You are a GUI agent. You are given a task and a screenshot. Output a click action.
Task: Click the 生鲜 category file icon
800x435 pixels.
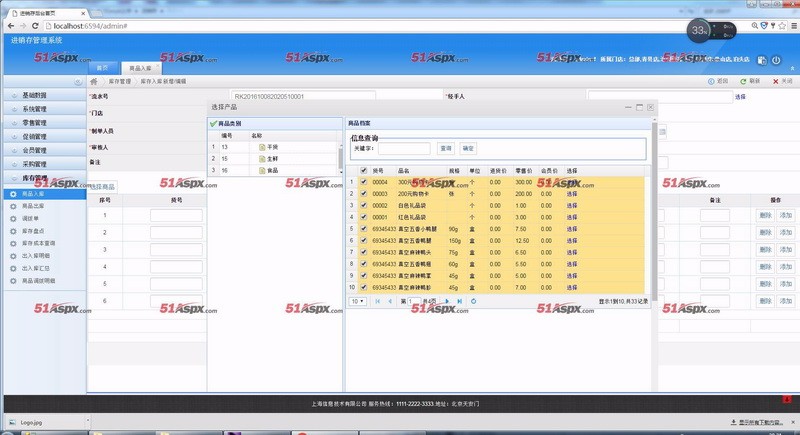[x=262, y=159]
